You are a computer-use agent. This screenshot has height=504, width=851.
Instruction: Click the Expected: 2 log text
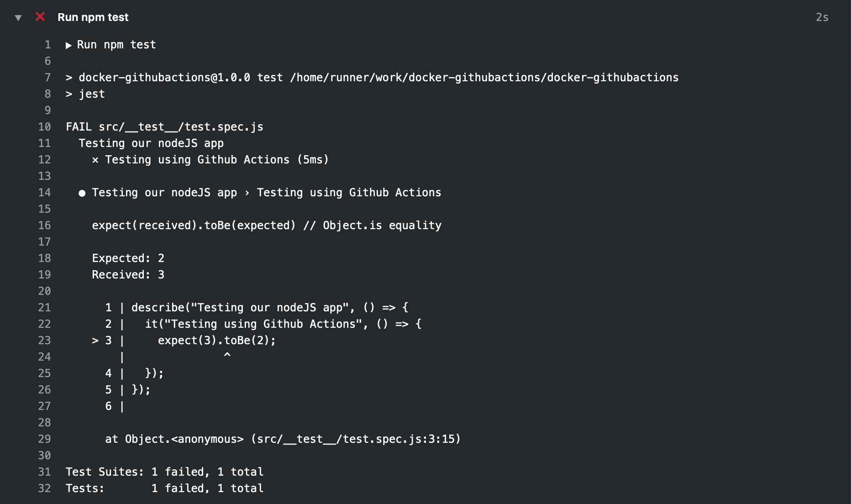click(128, 258)
